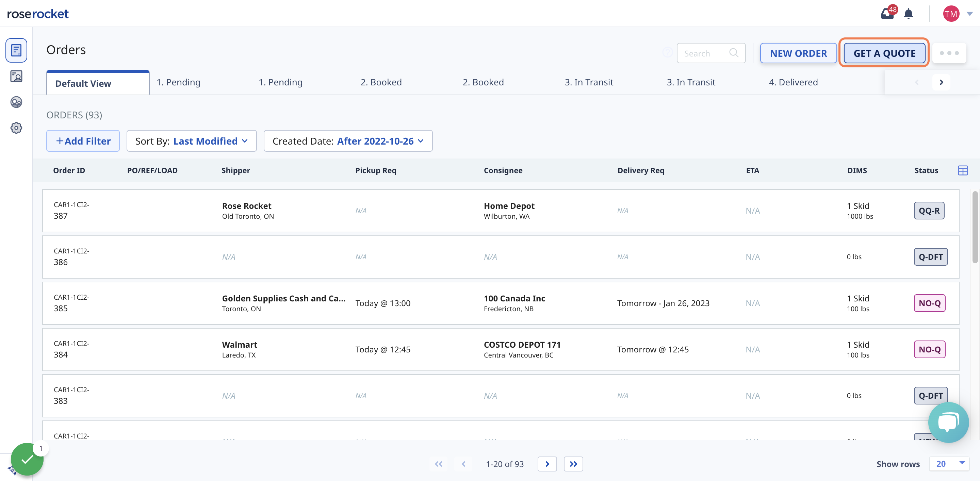
Task: Click consignee COSTCO DEPOT 171
Action: pos(522,345)
